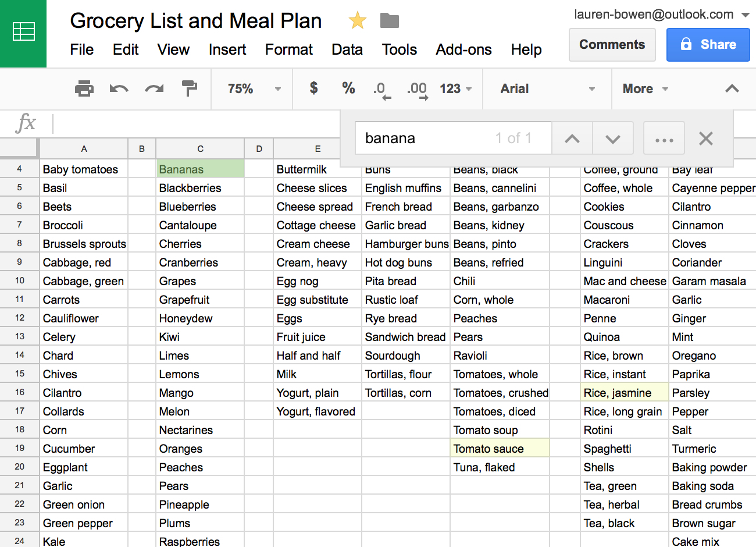Viewport: 756px width, 547px height.
Task: Close the find bar
Action: point(705,138)
